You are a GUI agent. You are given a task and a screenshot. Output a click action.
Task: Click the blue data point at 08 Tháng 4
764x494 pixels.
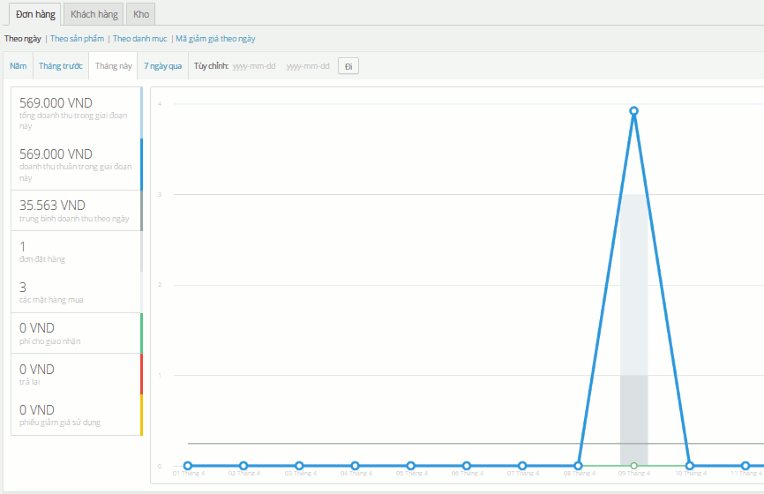pyautogui.click(x=578, y=466)
